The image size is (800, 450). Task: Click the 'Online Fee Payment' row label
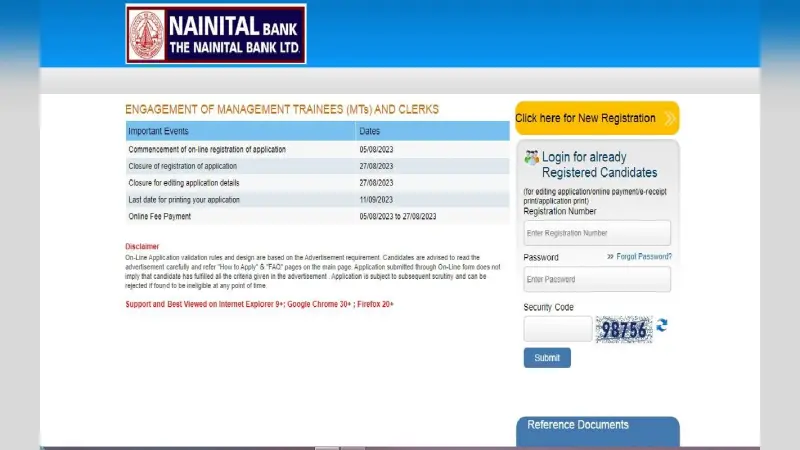pyautogui.click(x=160, y=216)
